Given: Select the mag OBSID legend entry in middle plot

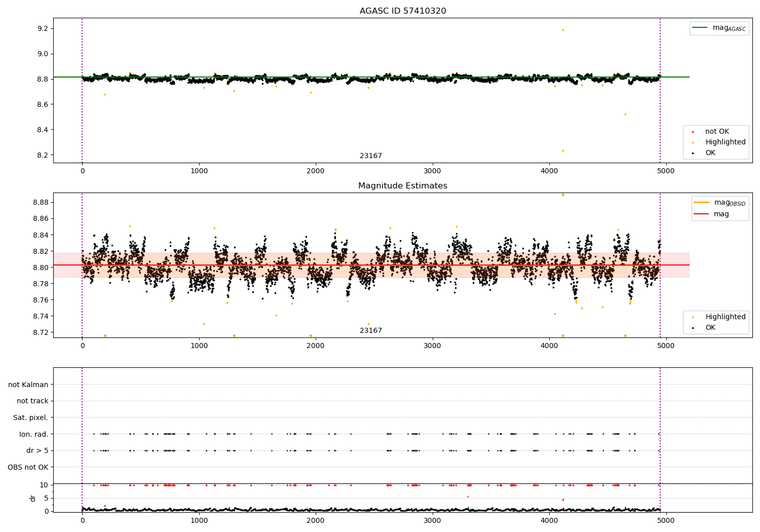Looking at the screenshot, I should (720, 203).
